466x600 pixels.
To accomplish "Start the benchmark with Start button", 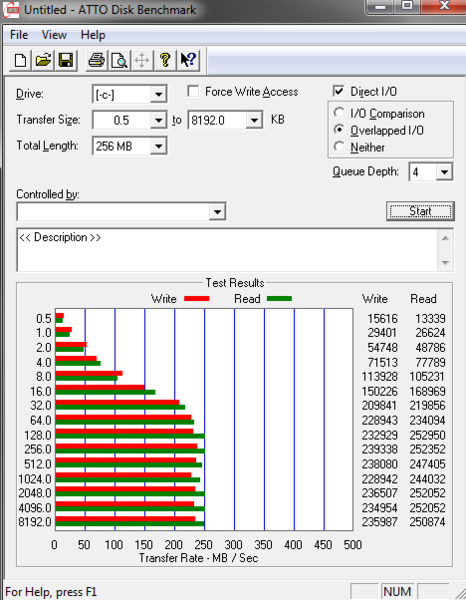I will (x=420, y=211).
